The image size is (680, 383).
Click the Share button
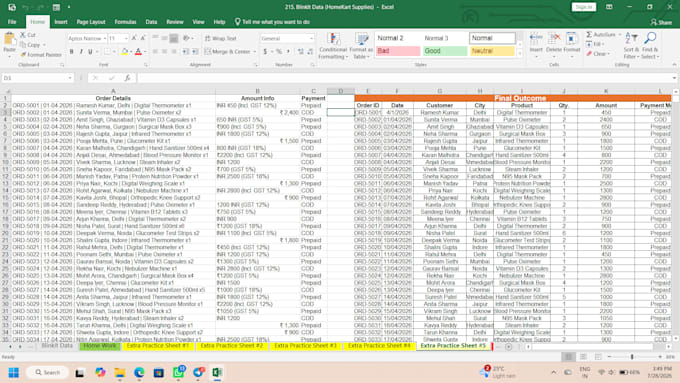tap(661, 22)
